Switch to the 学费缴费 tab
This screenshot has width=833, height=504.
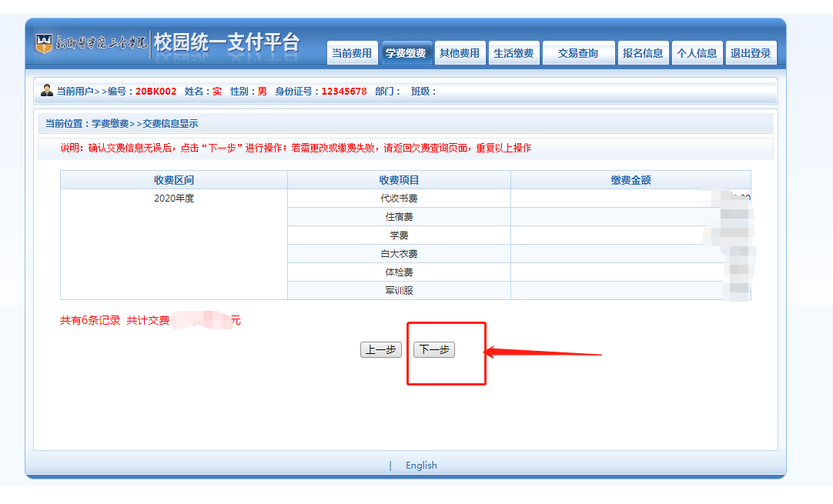(406, 53)
